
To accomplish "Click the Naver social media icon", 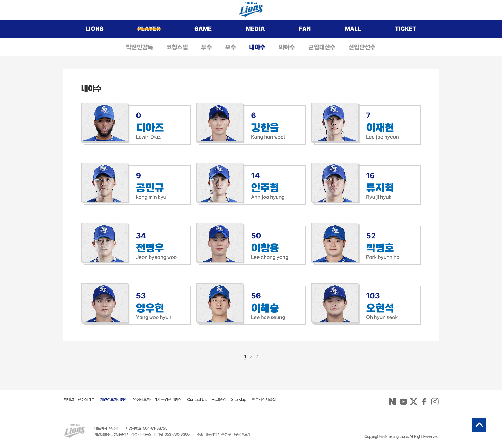I will [392, 401].
